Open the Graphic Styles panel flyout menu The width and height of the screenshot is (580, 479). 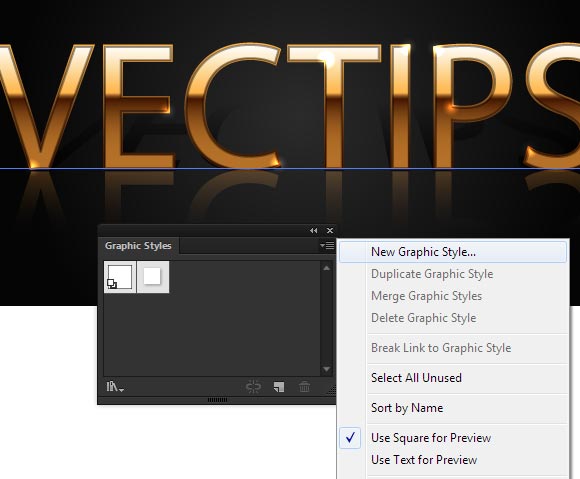tap(327, 245)
